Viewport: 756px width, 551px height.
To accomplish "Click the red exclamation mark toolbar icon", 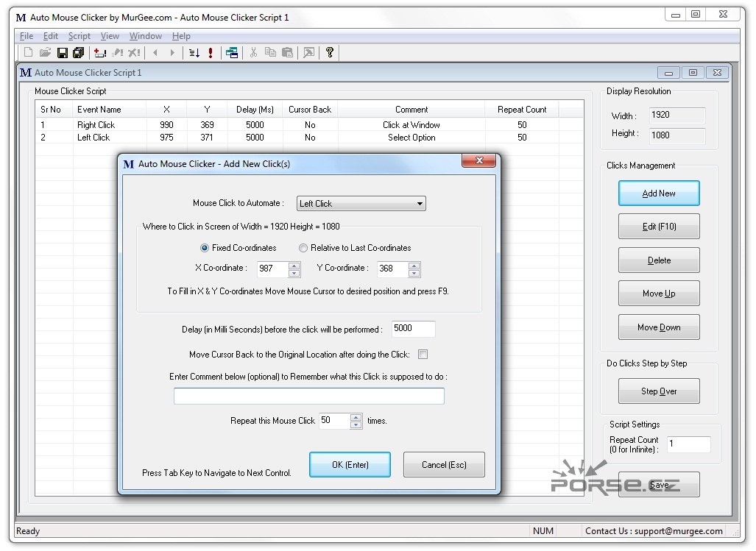I will click(211, 52).
